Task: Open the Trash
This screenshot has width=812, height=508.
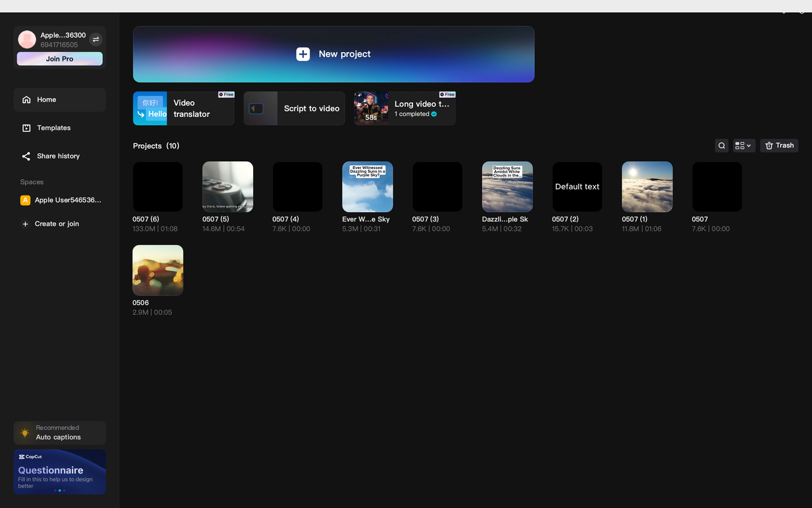Action: coord(779,145)
